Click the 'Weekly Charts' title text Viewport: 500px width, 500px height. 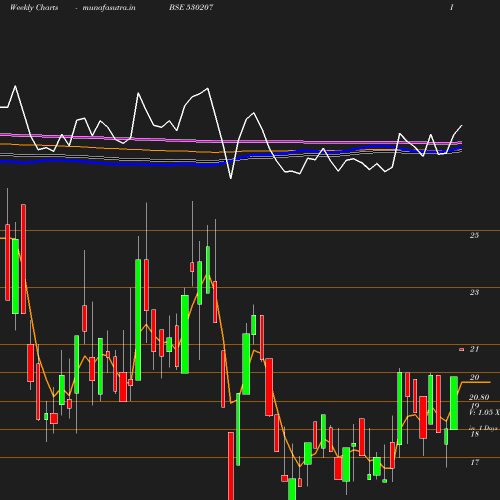point(34,7)
